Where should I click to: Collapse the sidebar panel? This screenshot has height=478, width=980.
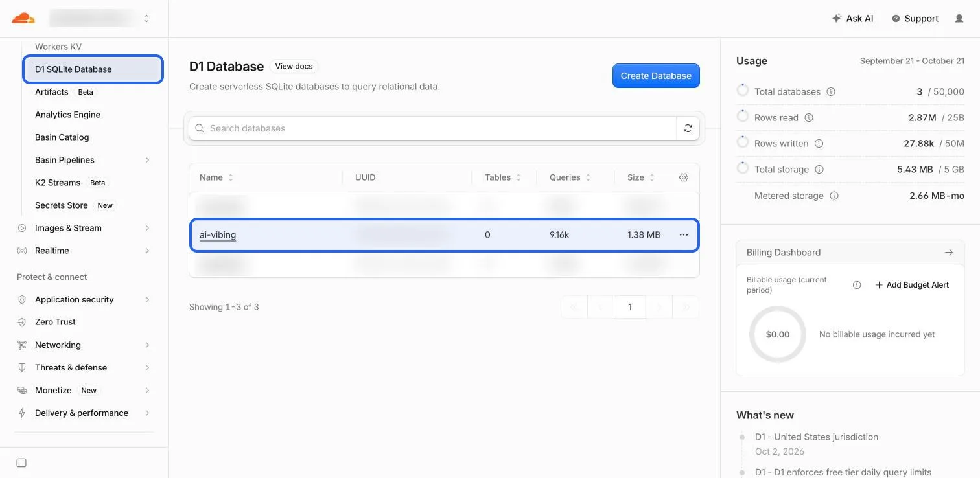click(21, 462)
